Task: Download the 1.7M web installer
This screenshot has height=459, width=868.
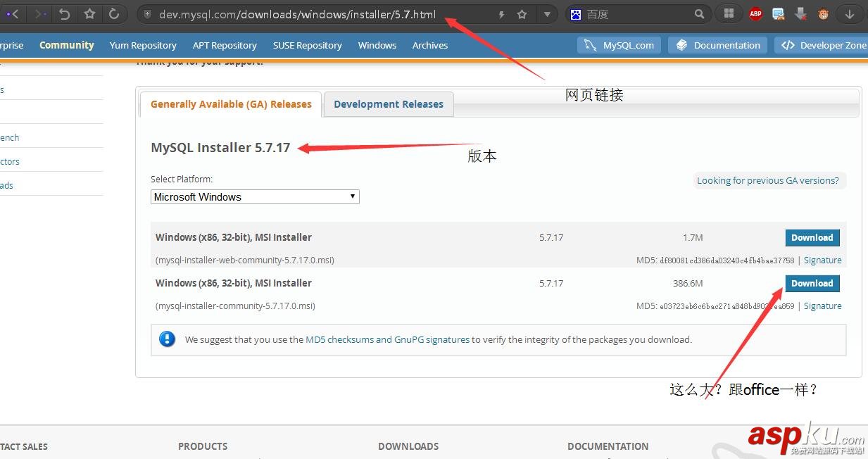Action: point(812,238)
